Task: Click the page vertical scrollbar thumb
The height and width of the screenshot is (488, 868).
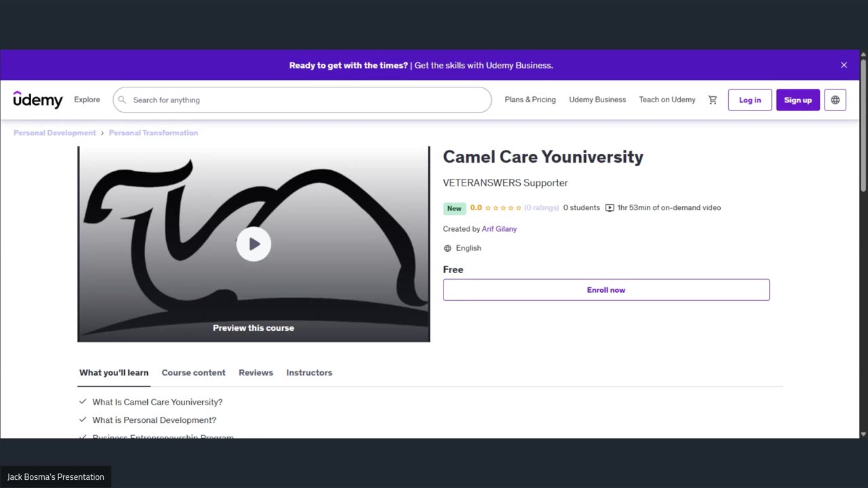Action: click(863, 125)
